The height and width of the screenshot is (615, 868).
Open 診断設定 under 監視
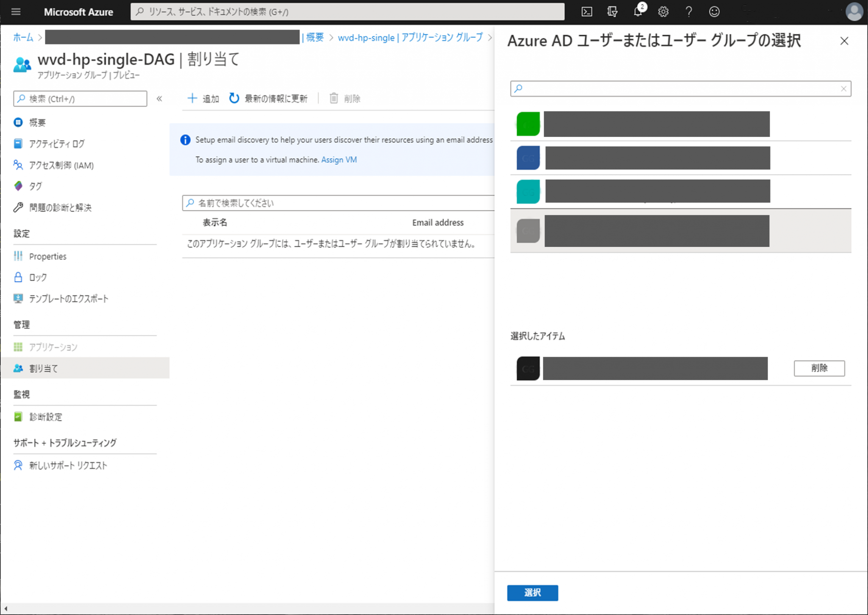tap(45, 417)
